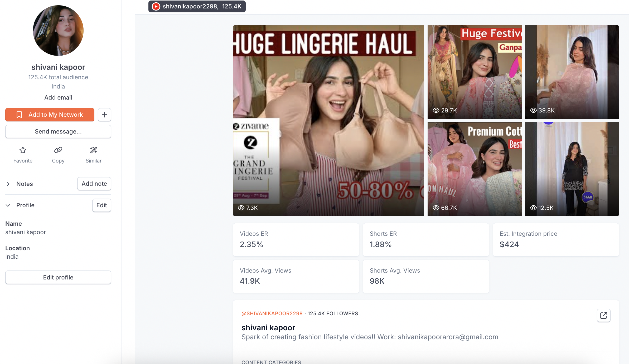
Task: Click the Copy link icon
Action: point(58,150)
